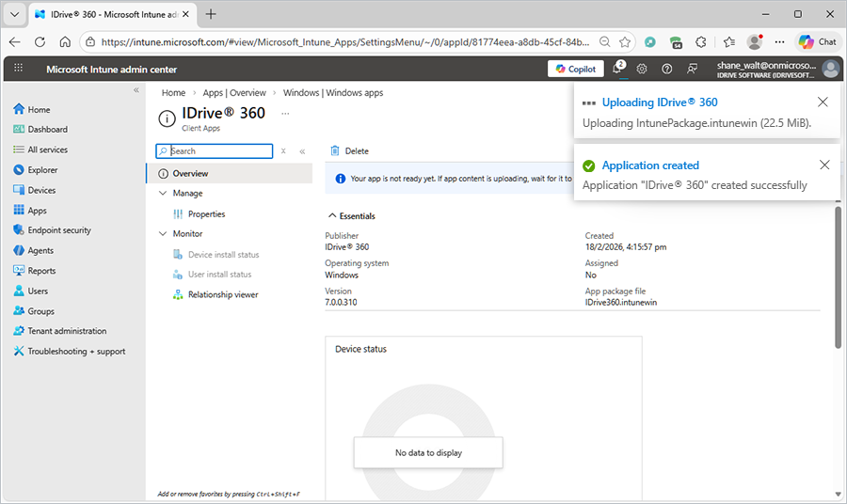Collapse the left navigation sidebar
847x504 pixels.
[136, 90]
